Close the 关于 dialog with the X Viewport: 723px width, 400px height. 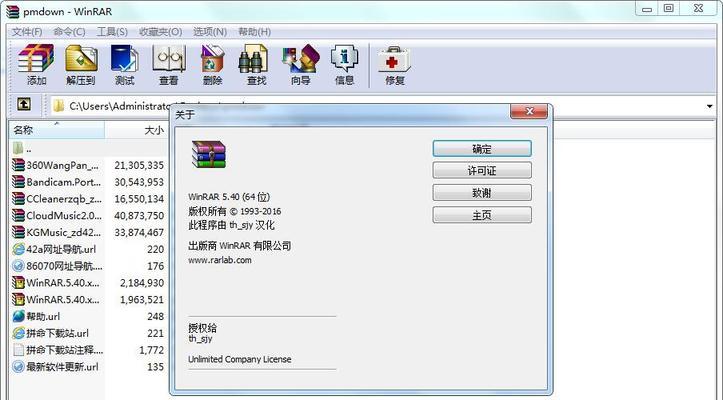click(x=529, y=111)
